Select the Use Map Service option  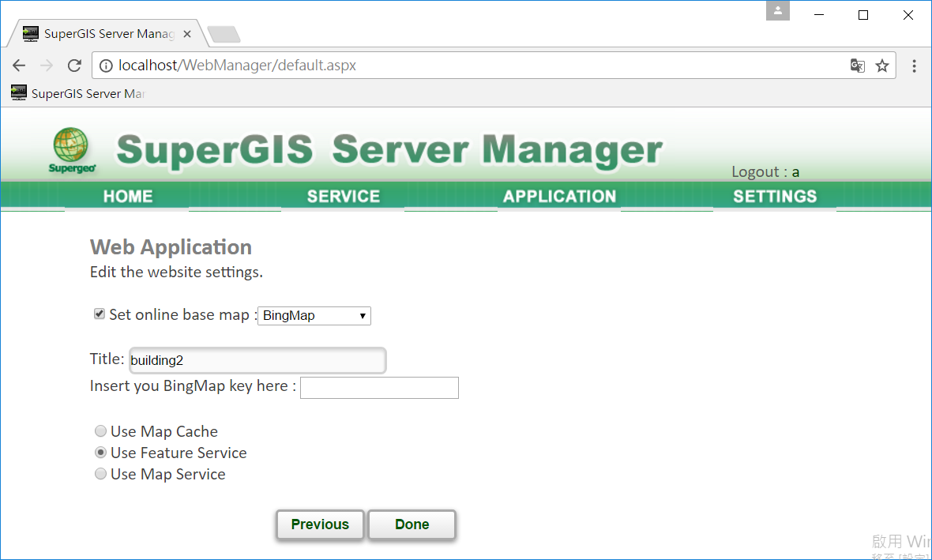100,474
